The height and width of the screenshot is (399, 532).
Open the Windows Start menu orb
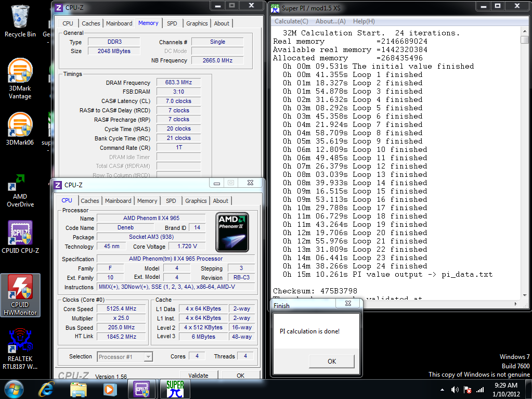click(x=14, y=390)
